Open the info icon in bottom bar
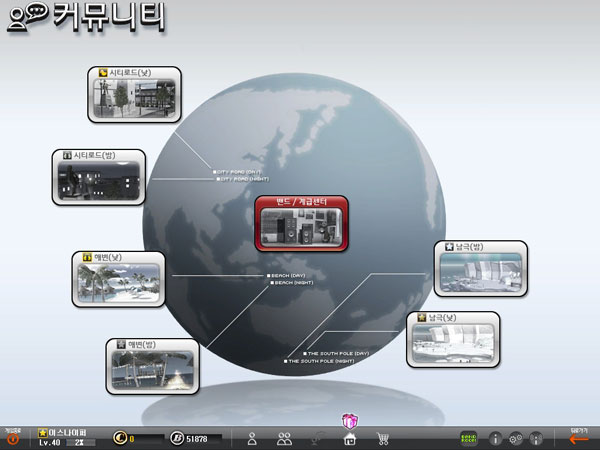Viewport: 600px width, 450px height. (494, 438)
